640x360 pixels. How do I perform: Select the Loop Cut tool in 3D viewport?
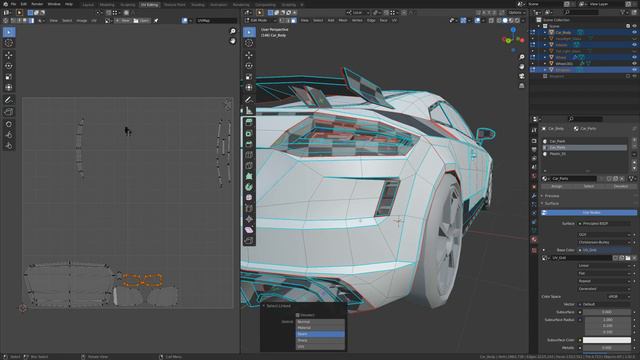pos(249,155)
